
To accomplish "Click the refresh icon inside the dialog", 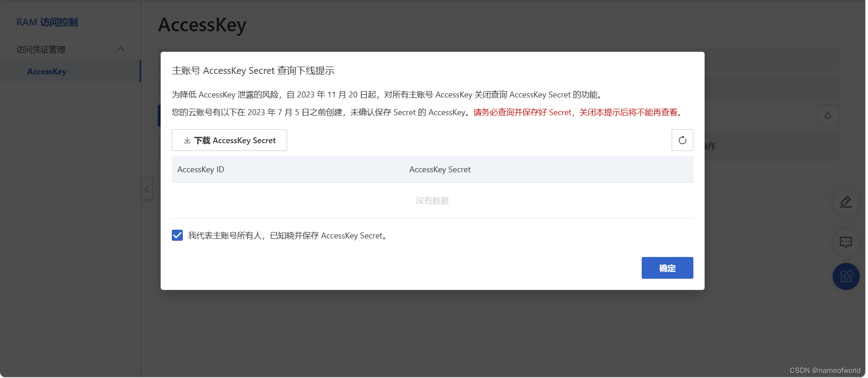I will pos(682,140).
